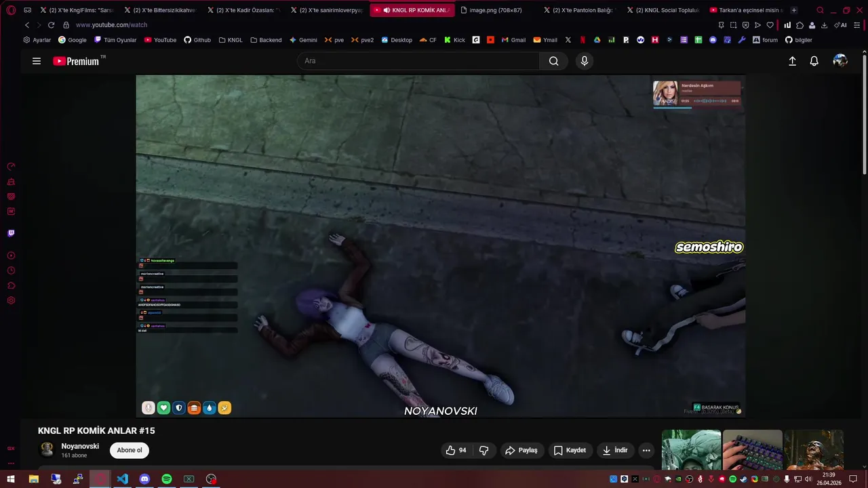868x488 pixels.
Task: Open the YouTube notifications bell
Action: tap(814, 61)
